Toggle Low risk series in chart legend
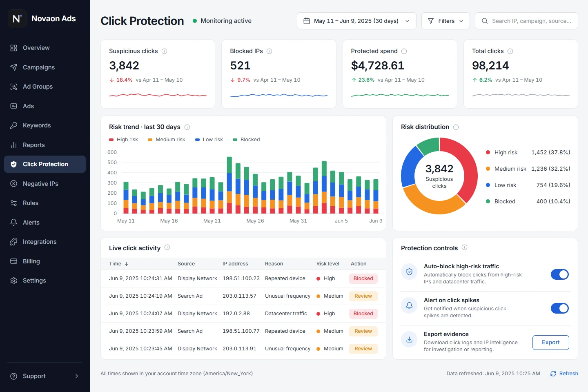This screenshot has height=392, width=588. point(209,140)
